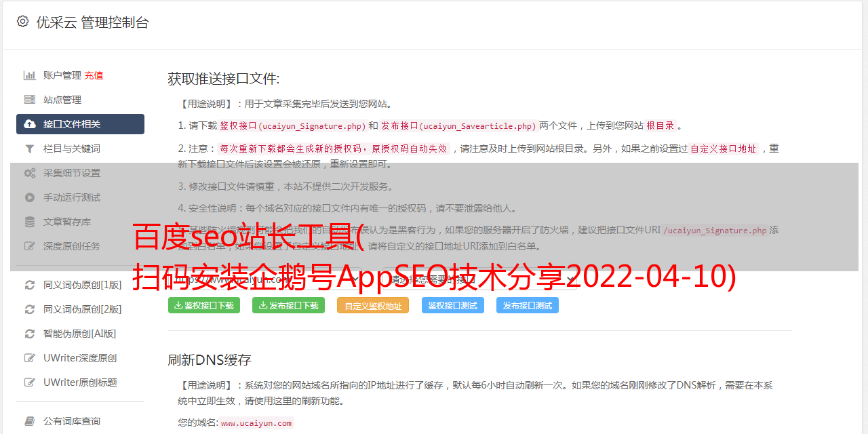Click the blue 鉴权接口测试 button
Image resolution: width=868 pixels, height=434 pixels.
[453, 305]
